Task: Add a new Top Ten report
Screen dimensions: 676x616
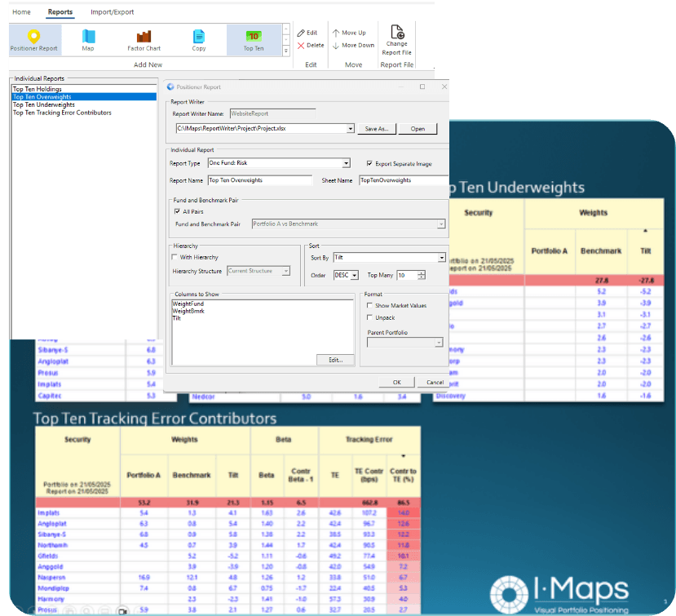Action: 254,40
